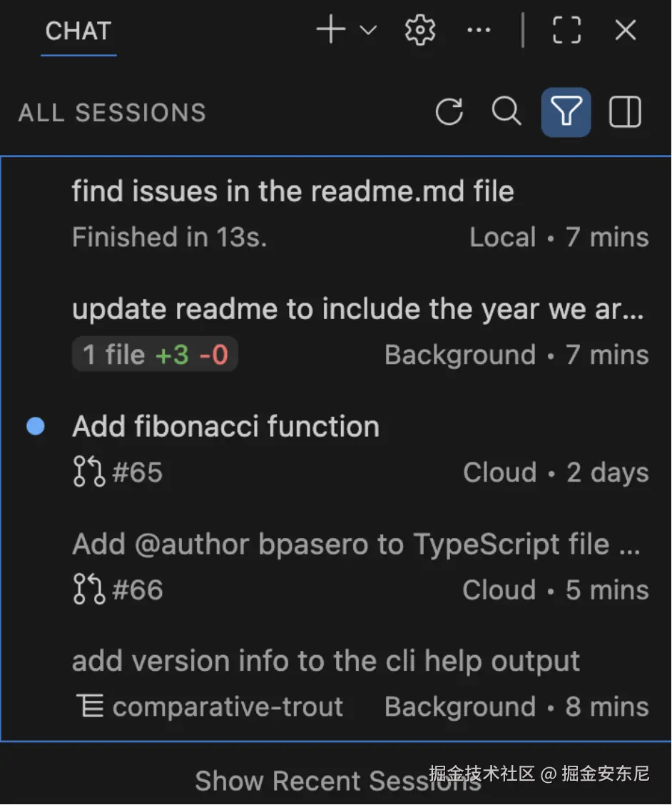
Task: Search through all sessions
Action: tap(506, 112)
